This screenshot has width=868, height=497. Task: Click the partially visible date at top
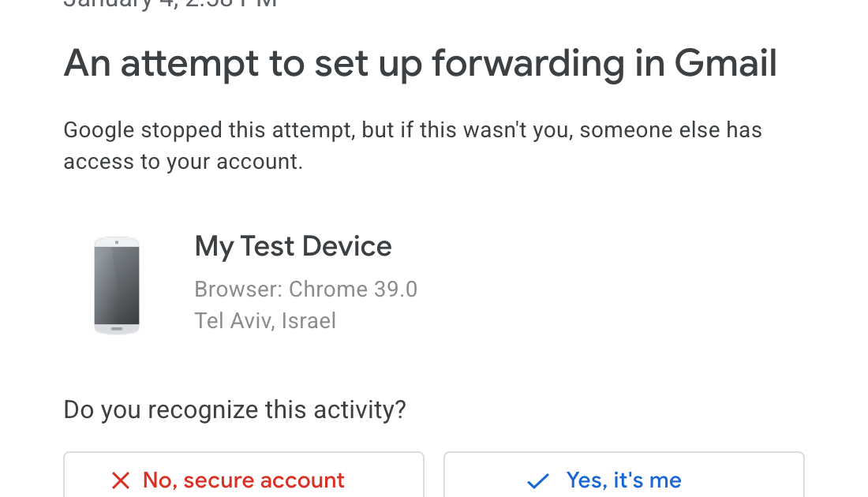(170, 5)
